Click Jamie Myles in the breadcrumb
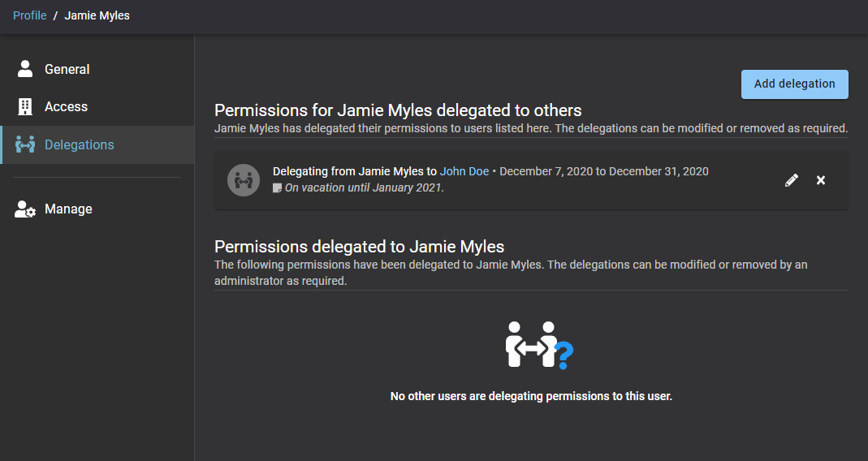The width and height of the screenshot is (868, 461). pyautogui.click(x=97, y=15)
